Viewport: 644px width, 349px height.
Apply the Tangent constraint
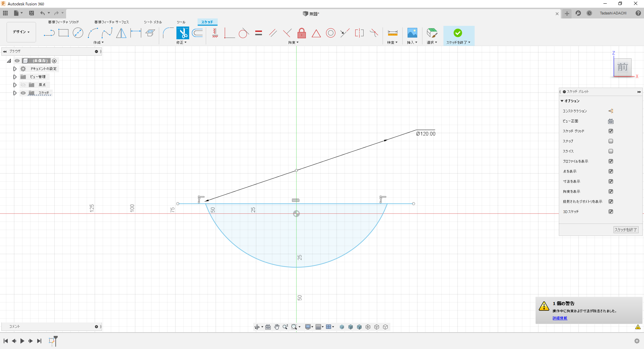point(244,33)
